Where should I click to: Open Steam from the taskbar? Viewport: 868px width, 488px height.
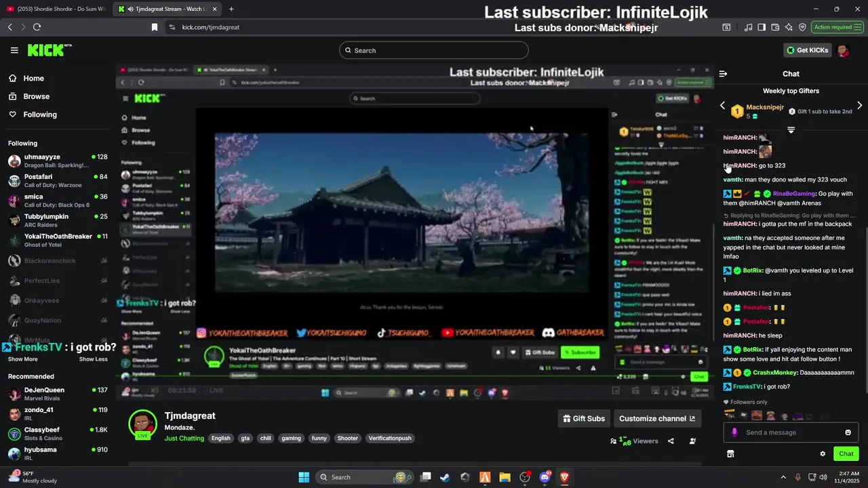[445, 477]
